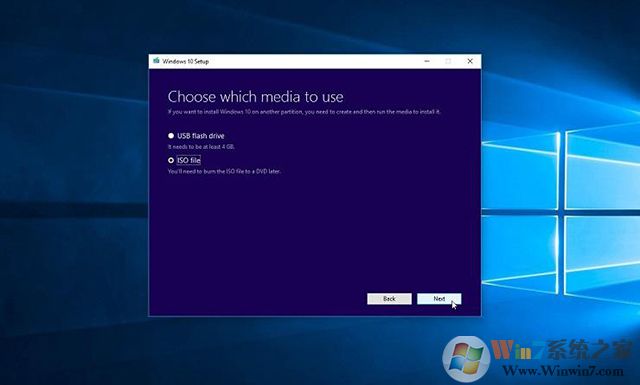Click the 'It needs to be at least 4 GB' note

(x=201, y=147)
